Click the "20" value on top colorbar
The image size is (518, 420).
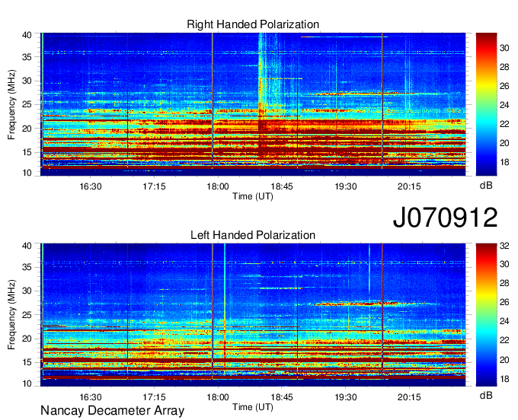pos(504,143)
